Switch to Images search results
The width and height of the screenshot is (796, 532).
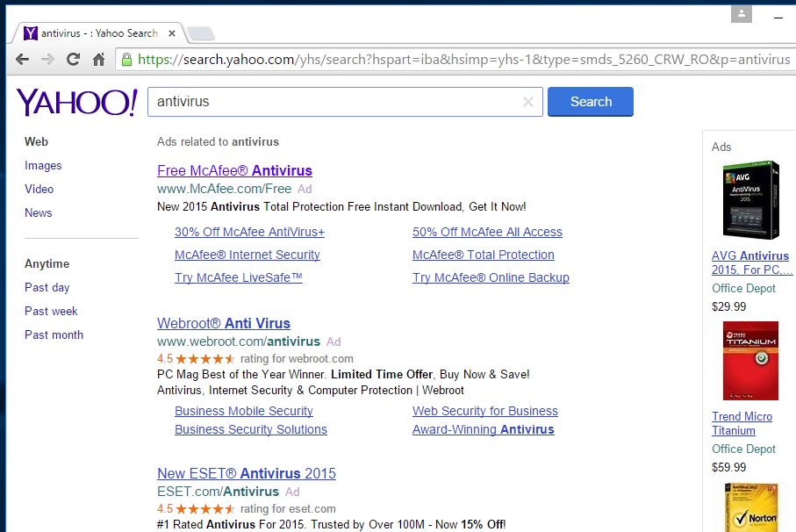coord(43,165)
